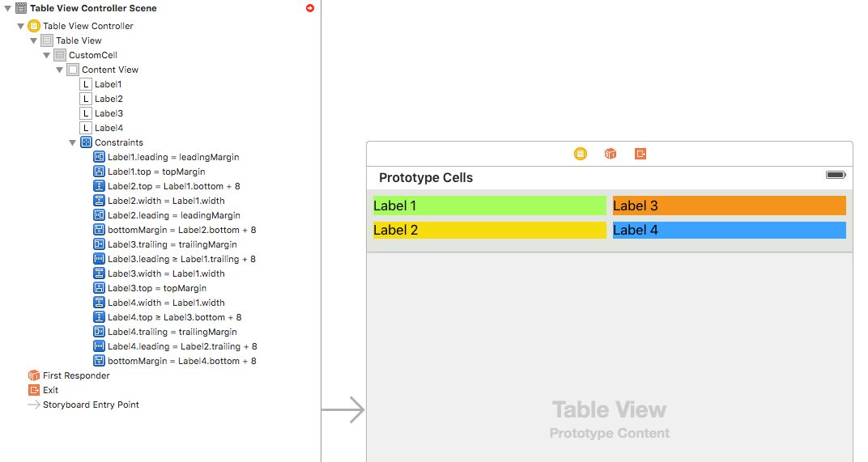Click the Storyboard Entry Point arrow icon in outline
868x462 pixels.
click(x=34, y=405)
